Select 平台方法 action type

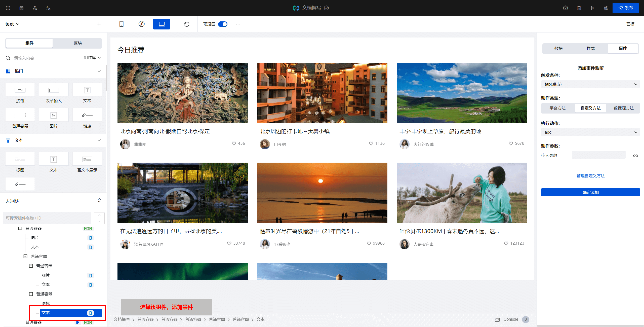[x=557, y=108]
